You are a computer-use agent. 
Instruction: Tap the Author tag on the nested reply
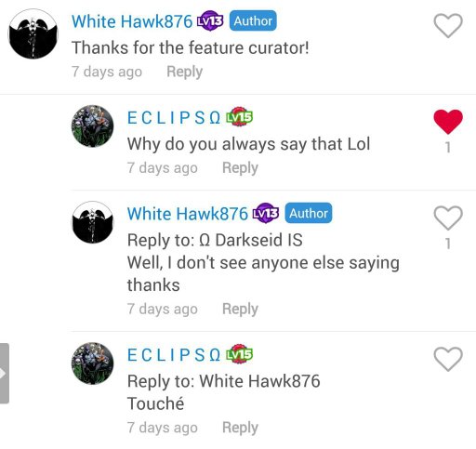[x=309, y=213]
